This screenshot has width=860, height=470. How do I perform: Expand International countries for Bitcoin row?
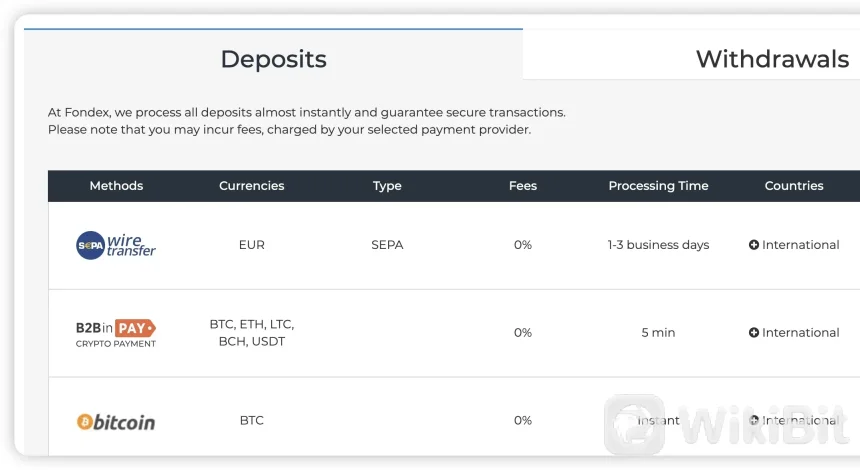754,421
